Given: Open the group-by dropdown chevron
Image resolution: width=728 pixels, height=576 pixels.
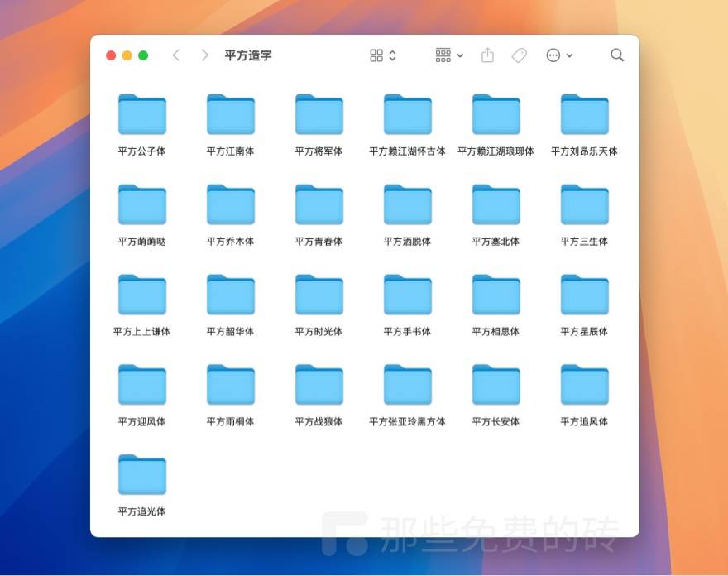Looking at the screenshot, I should (x=460, y=55).
